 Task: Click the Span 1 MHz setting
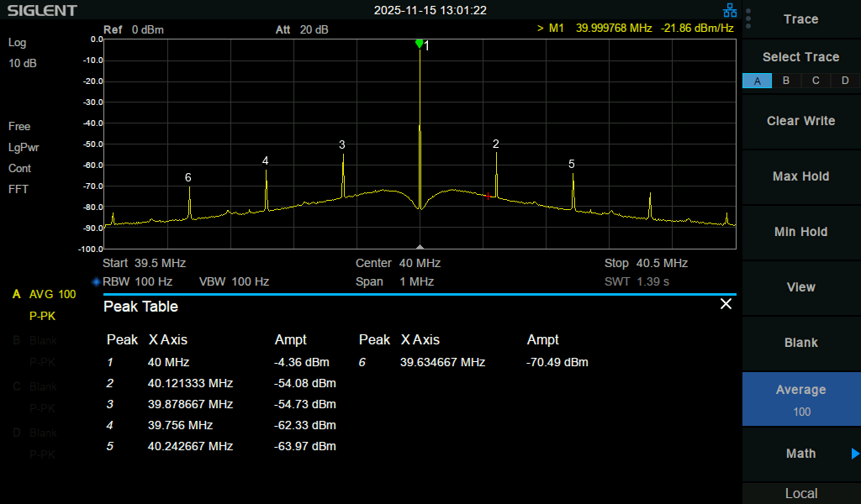395,282
